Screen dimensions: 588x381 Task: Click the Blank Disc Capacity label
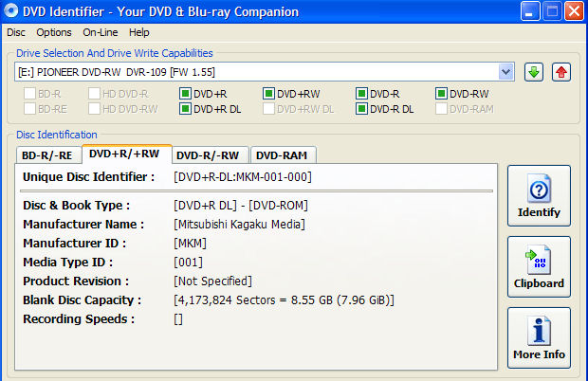(x=82, y=300)
